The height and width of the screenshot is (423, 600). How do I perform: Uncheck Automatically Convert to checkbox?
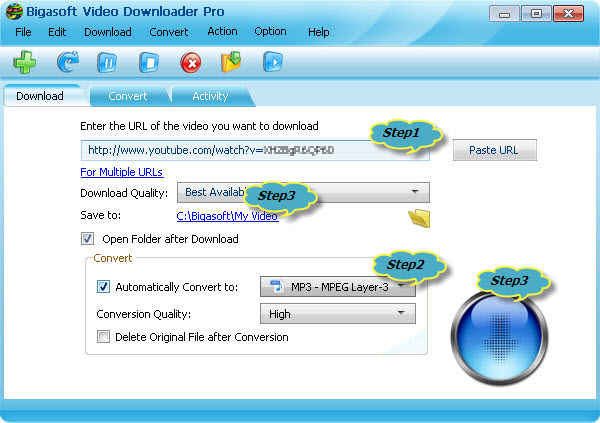point(103,287)
